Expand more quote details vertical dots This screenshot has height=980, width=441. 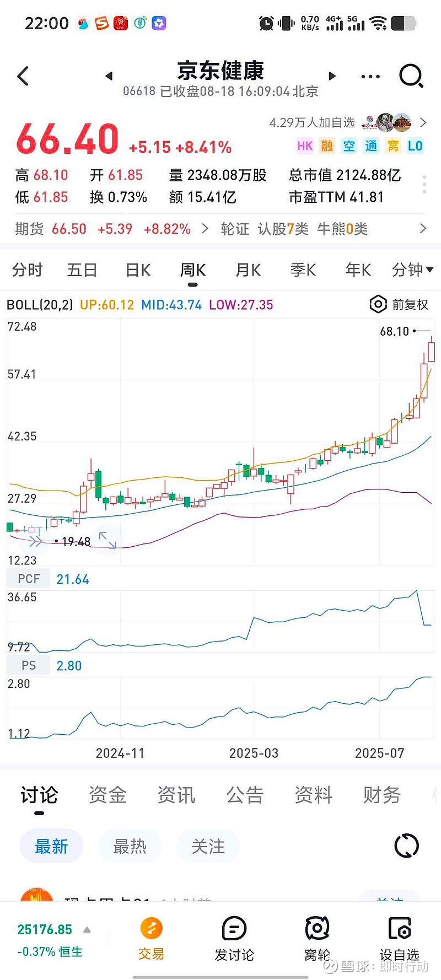coord(424,184)
